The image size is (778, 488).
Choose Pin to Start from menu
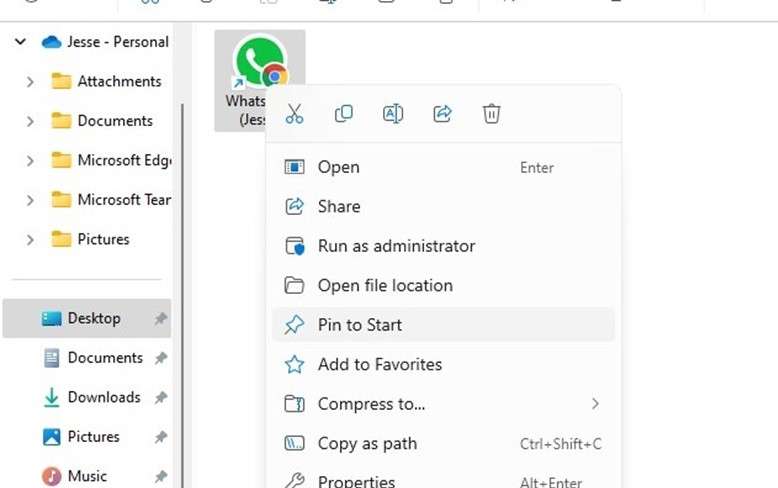pyautogui.click(x=359, y=325)
